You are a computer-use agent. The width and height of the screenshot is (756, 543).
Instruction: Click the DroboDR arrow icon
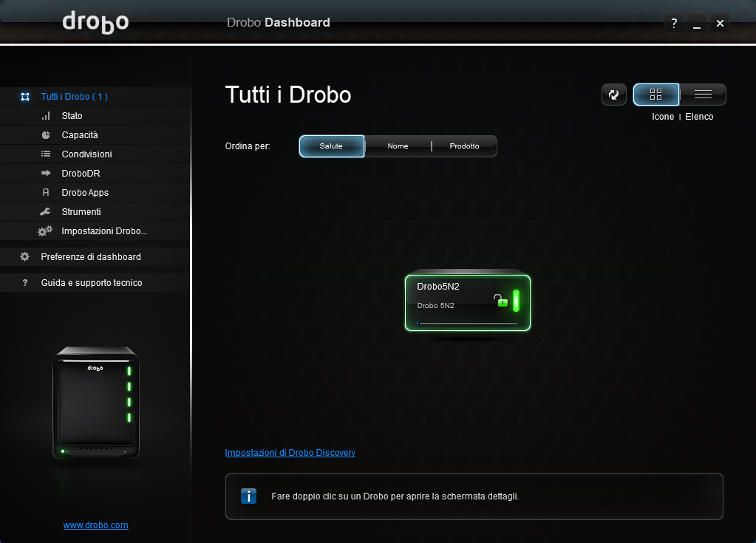click(x=46, y=174)
